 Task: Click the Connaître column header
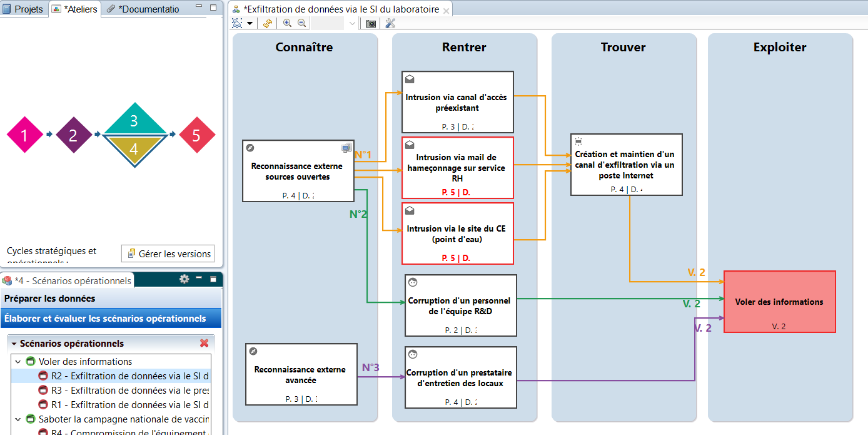point(305,48)
